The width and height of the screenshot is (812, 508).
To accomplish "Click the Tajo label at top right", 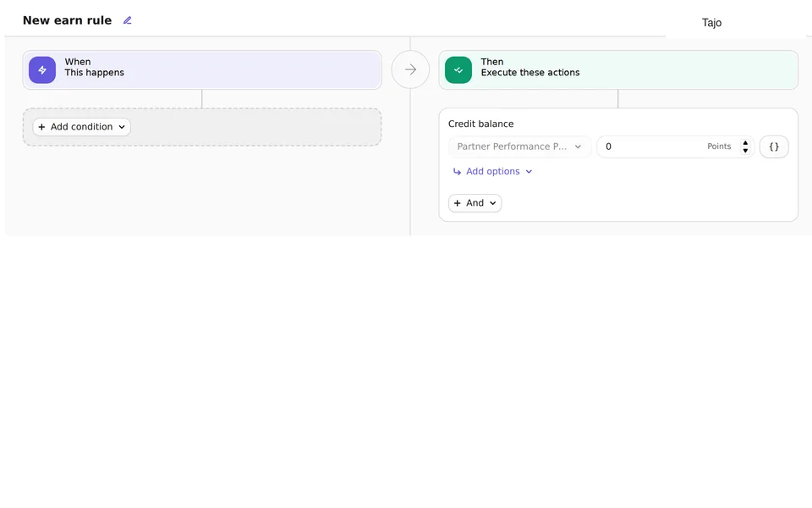I will point(711,23).
